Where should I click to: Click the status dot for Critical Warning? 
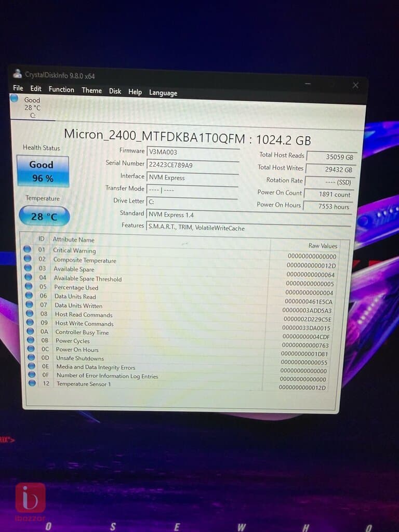coord(27,249)
